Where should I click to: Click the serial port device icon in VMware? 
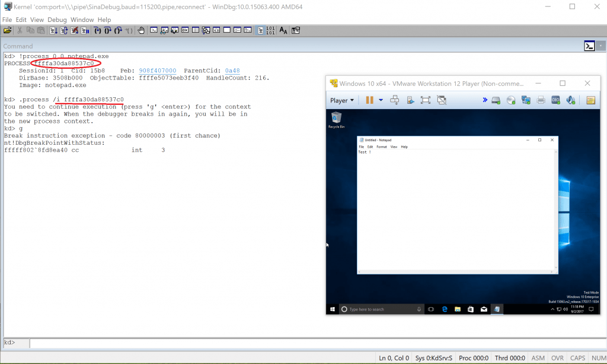point(555,100)
